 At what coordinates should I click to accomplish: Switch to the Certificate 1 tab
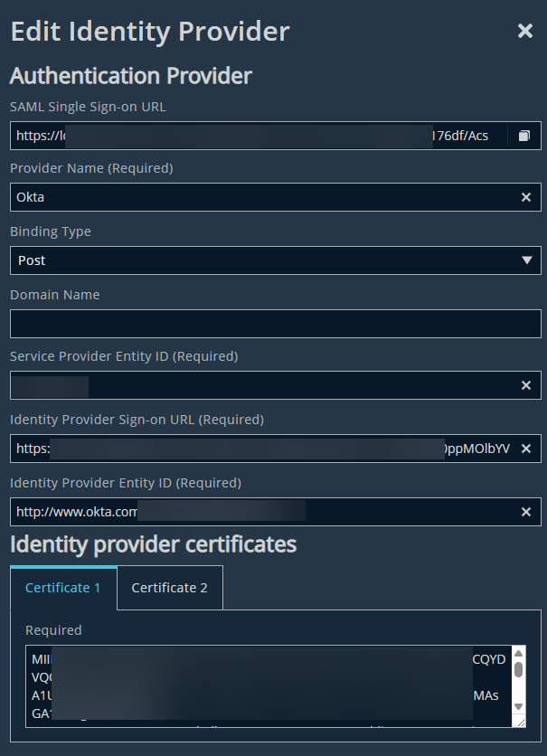coord(63,588)
